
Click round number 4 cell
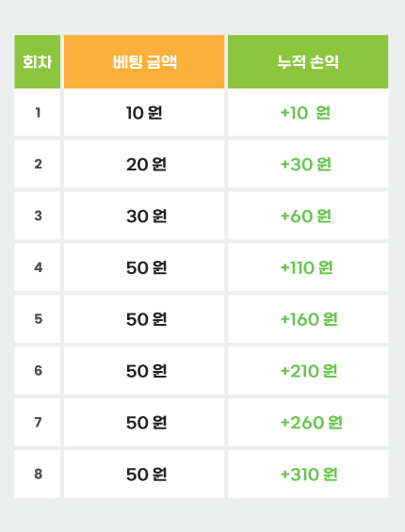38,267
